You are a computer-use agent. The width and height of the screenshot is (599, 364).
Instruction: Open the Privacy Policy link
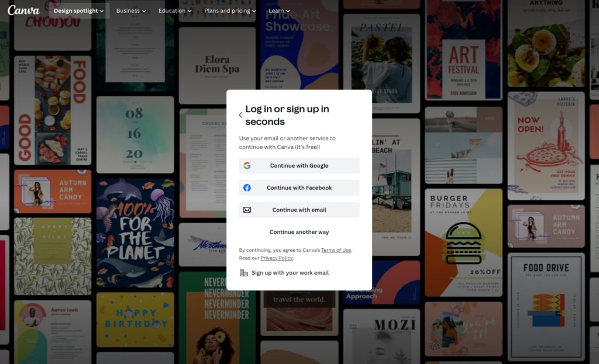click(277, 257)
